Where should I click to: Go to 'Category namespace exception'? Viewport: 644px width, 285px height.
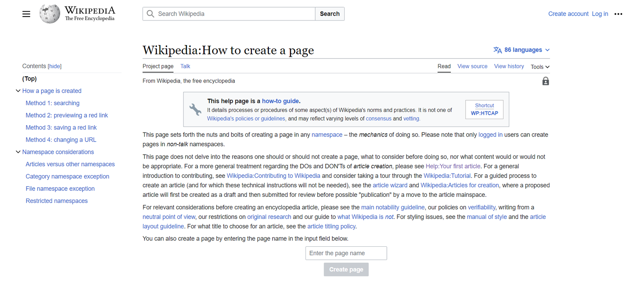pyautogui.click(x=68, y=176)
